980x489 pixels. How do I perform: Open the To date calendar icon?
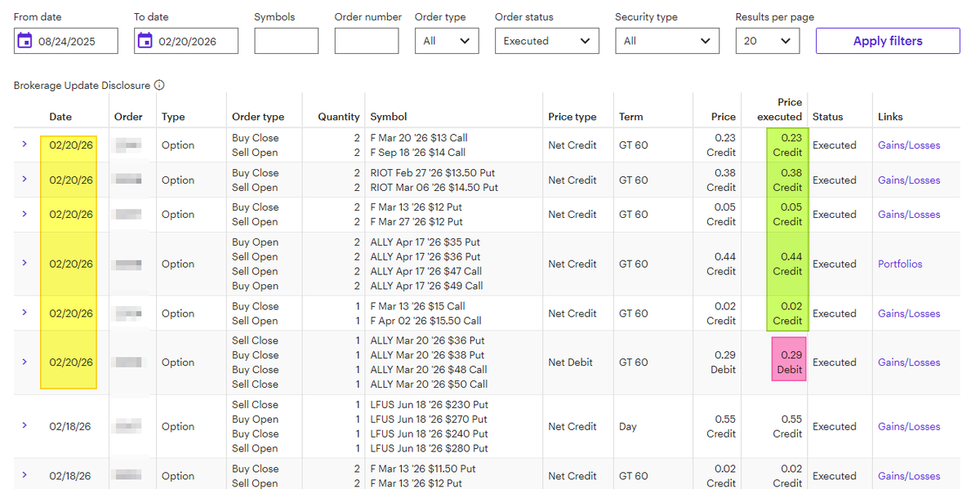point(145,41)
